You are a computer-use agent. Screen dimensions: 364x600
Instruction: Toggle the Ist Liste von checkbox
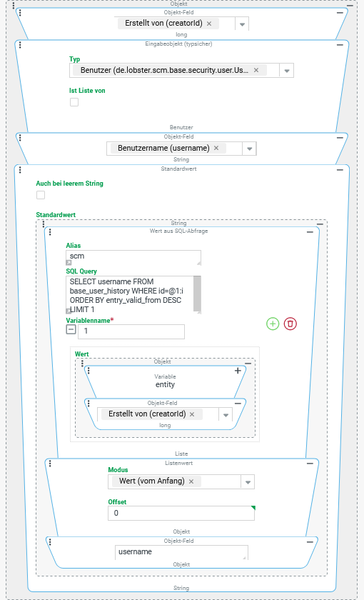[74, 102]
